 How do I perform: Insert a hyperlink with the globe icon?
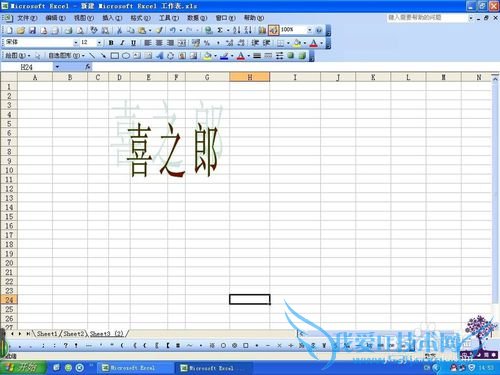point(209,30)
